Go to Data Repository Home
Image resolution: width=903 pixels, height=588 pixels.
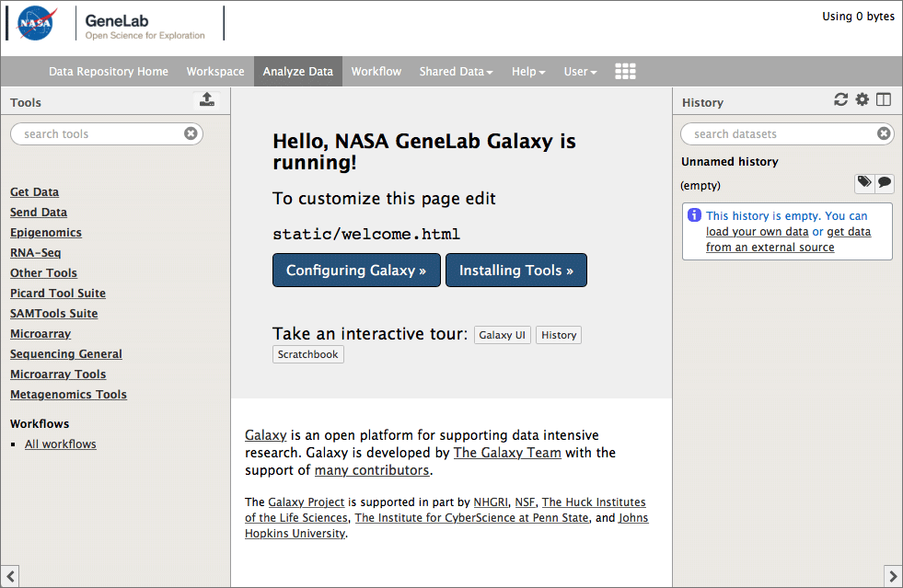pos(109,72)
